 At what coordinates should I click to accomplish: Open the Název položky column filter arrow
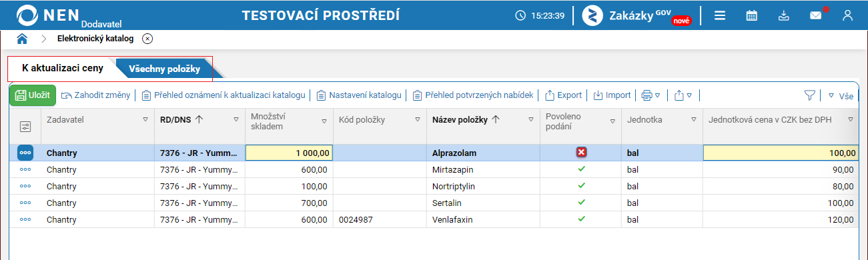pos(531,120)
